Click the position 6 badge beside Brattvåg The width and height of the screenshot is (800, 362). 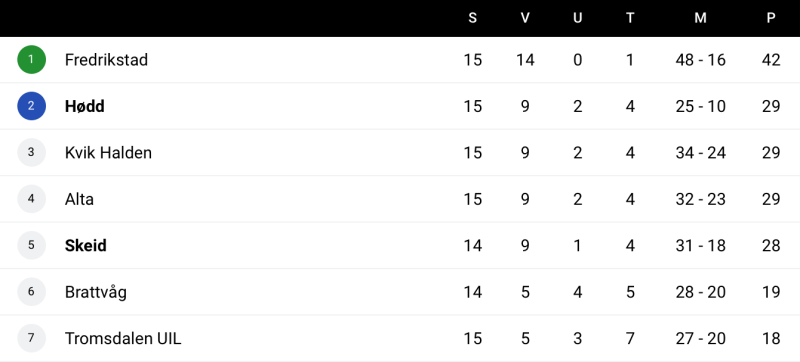point(31,292)
